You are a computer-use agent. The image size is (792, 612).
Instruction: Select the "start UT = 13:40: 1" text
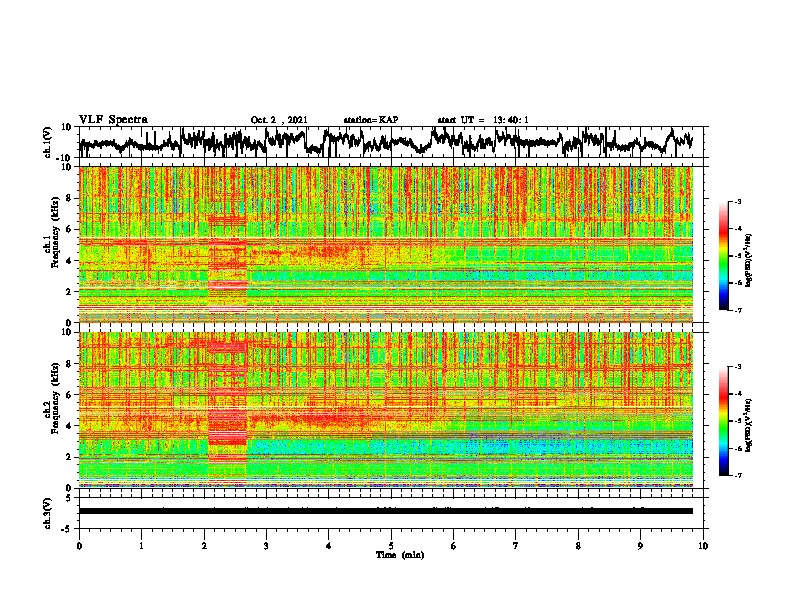pos(483,120)
